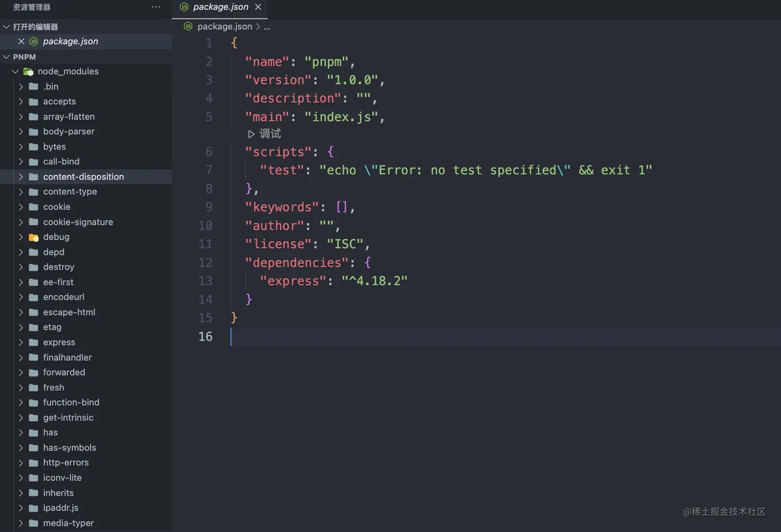
Task: Expand the accepts folder chevron
Action: tap(21, 102)
